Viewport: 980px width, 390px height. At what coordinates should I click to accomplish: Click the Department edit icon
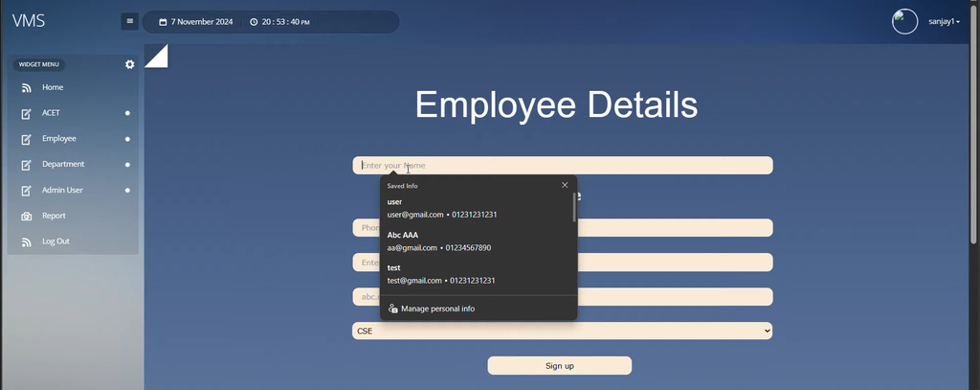click(26, 165)
